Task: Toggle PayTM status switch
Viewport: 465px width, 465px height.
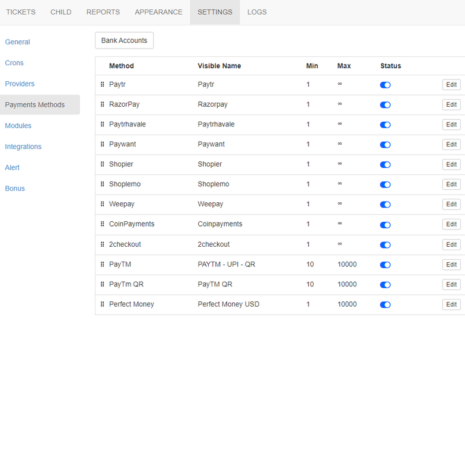Action: [x=385, y=265]
